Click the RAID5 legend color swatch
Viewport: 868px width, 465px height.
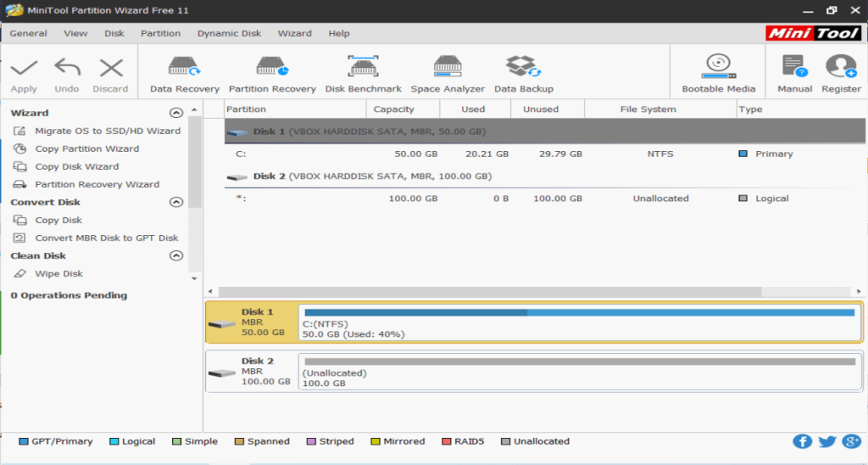pyautogui.click(x=446, y=441)
